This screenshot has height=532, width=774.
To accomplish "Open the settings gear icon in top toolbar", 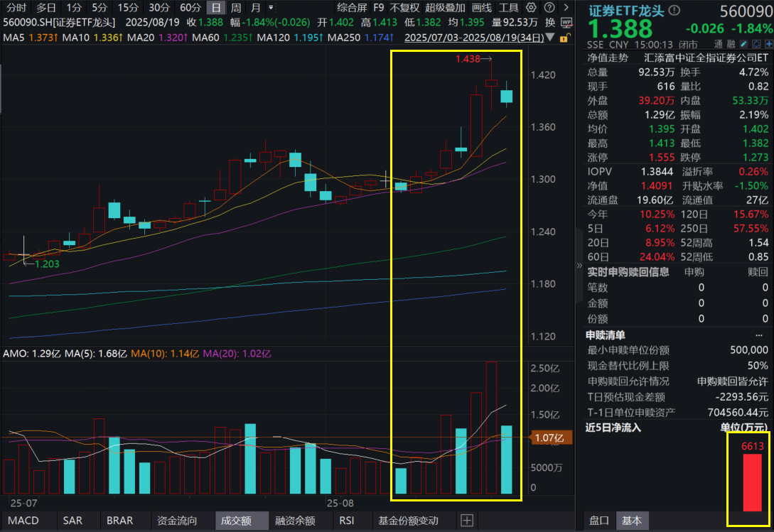I will (530, 7).
